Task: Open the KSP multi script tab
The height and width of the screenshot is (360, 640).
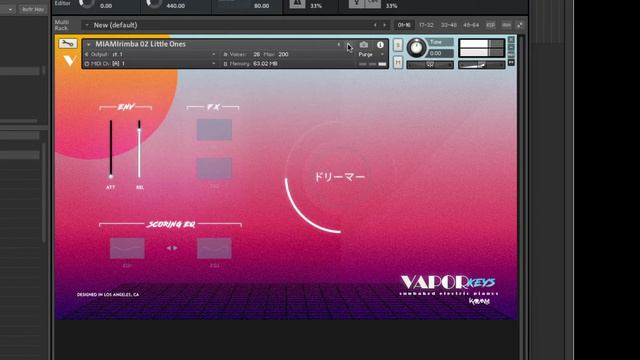Action: point(491,25)
